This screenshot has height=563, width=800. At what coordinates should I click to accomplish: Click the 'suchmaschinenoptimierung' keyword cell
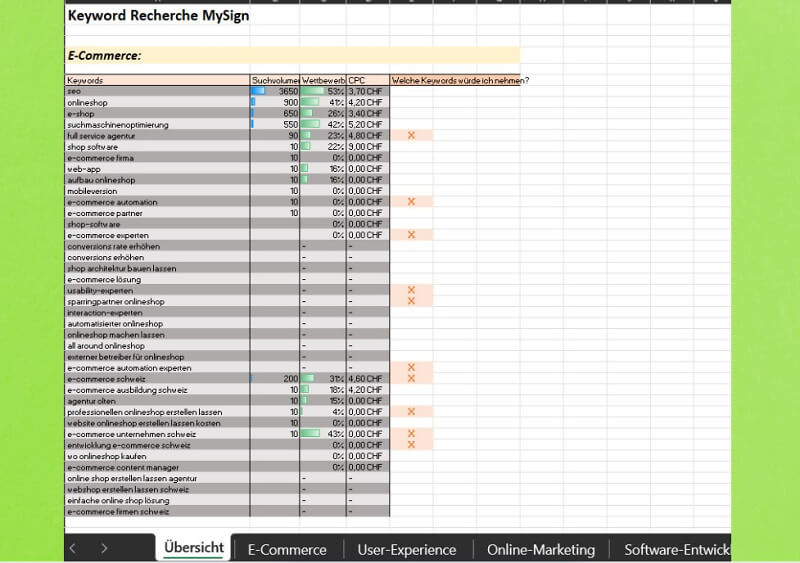click(x=156, y=124)
